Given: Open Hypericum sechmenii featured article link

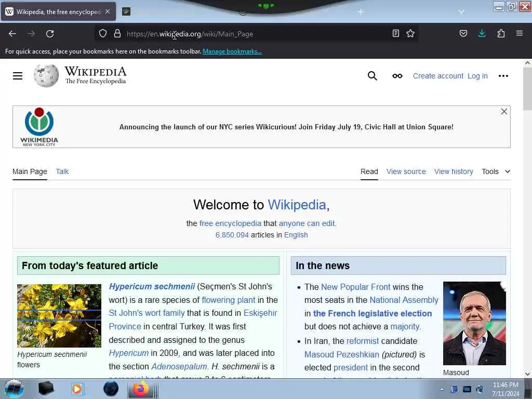Looking at the screenshot, I should [x=152, y=286].
